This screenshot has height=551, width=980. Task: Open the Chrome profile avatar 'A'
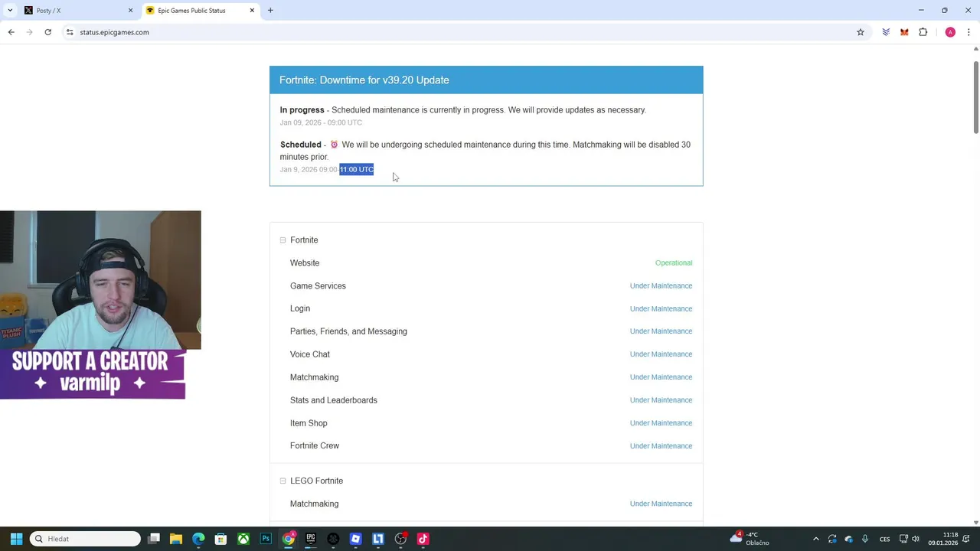click(x=950, y=32)
